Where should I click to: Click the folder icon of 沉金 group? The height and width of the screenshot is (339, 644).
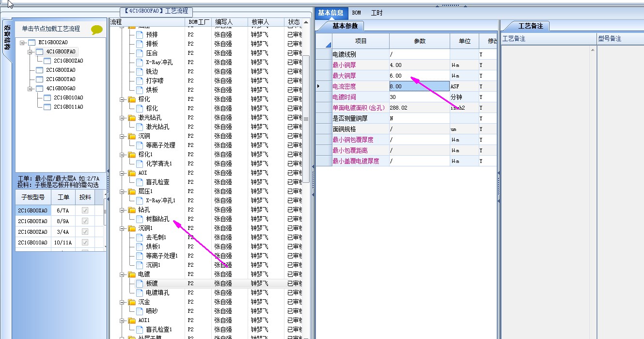(132, 302)
